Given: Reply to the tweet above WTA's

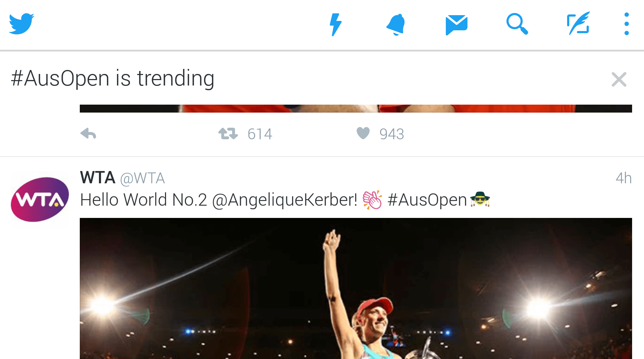Looking at the screenshot, I should click(x=88, y=134).
